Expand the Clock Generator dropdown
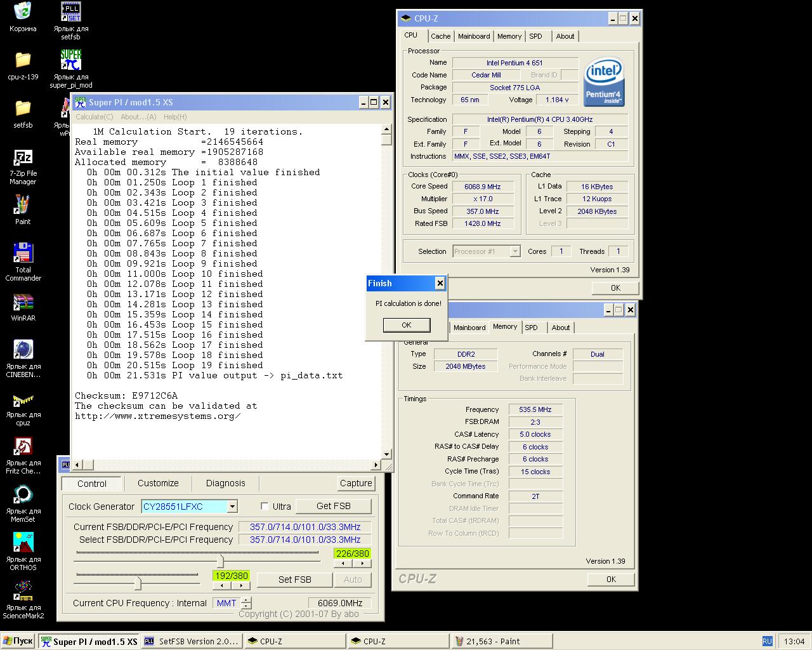Viewport: 812px width, 650px height. (232, 507)
